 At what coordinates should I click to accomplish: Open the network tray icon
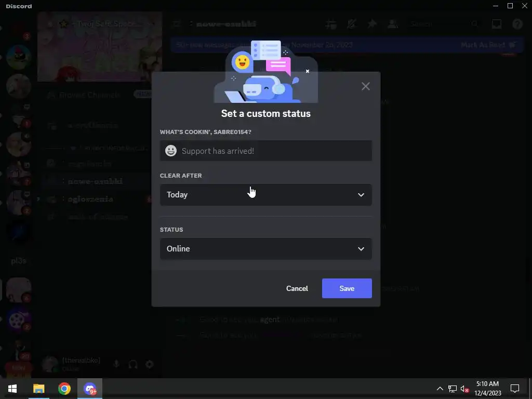coord(453,389)
